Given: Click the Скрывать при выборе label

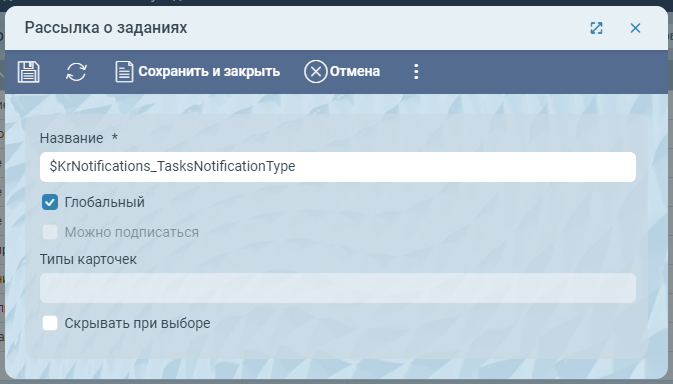Looking at the screenshot, I should 137,323.
